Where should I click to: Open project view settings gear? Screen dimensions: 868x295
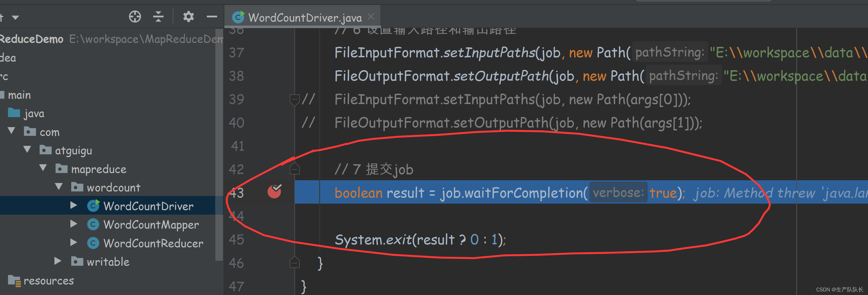pos(188,17)
